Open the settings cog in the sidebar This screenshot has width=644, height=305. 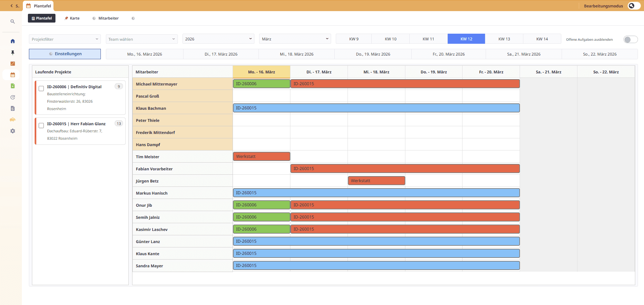13,131
